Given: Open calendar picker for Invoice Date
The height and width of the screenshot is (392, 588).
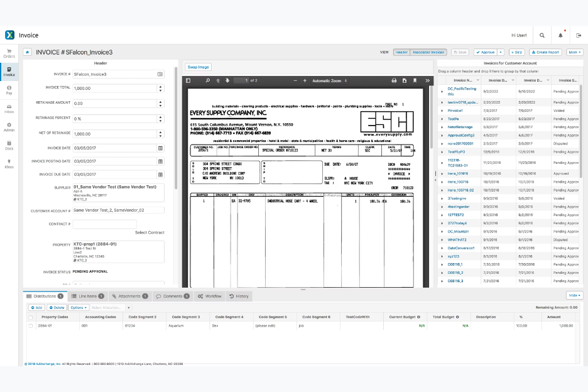Looking at the screenshot, I should click(160, 148).
